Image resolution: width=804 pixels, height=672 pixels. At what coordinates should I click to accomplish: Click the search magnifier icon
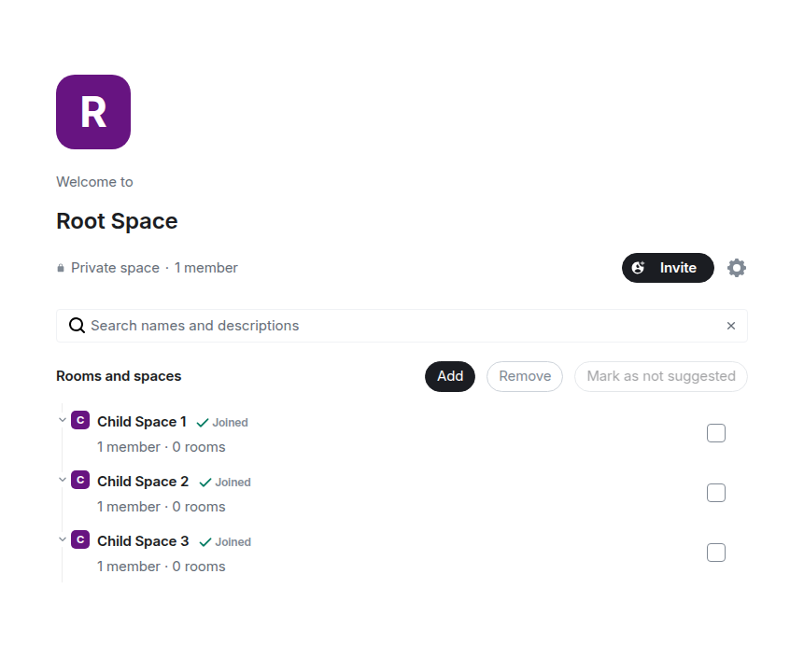pyautogui.click(x=77, y=326)
